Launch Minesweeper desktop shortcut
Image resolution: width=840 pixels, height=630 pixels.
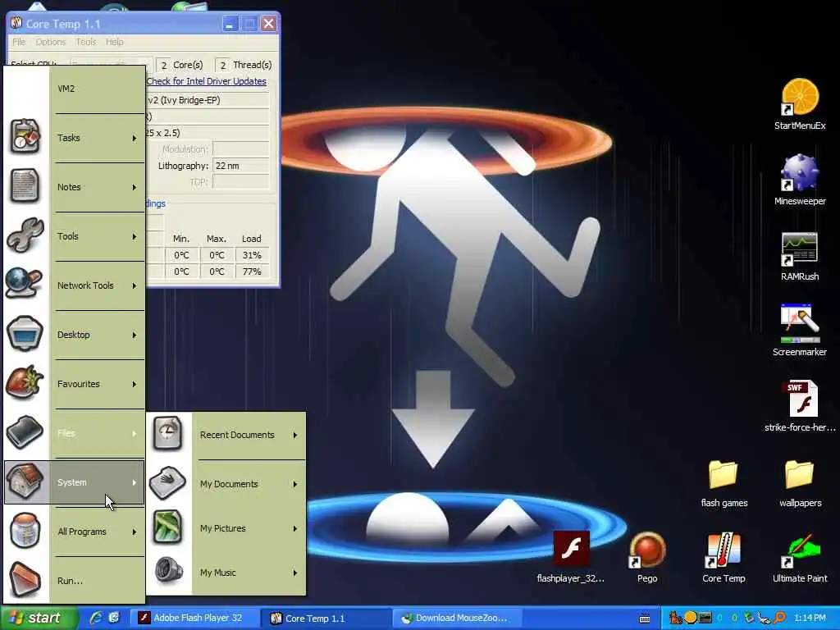click(800, 180)
